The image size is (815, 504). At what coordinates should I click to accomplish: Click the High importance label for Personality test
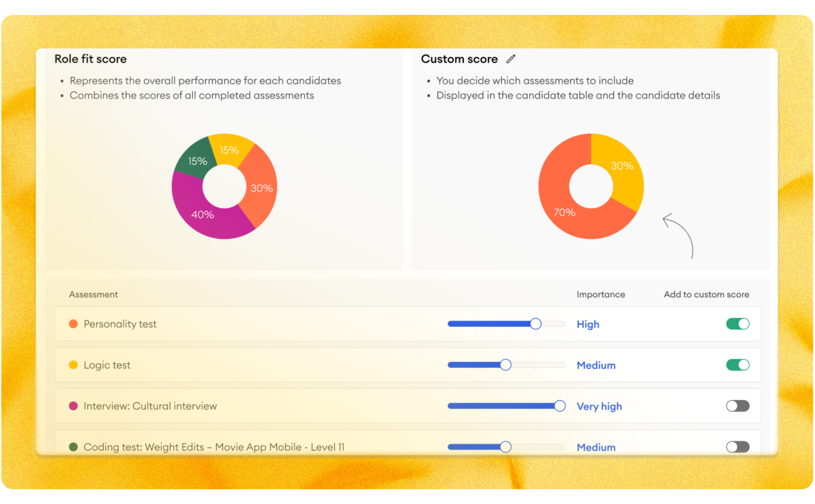pyautogui.click(x=587, y=324)
